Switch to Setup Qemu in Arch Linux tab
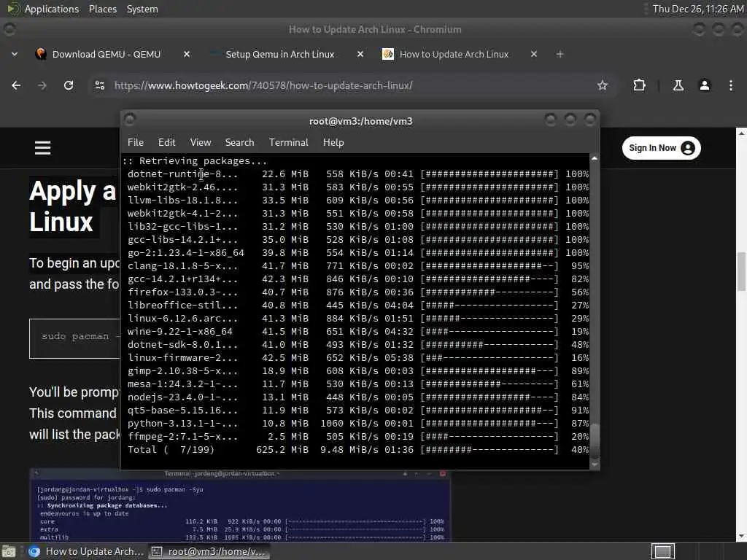The height and width of the screenshot is (560, 747). click(279, 54)
